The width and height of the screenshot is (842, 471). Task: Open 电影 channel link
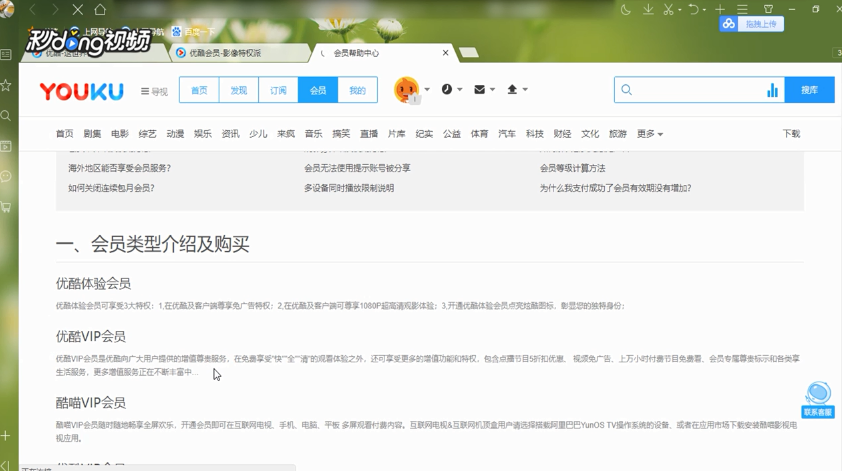pos(120,134)
